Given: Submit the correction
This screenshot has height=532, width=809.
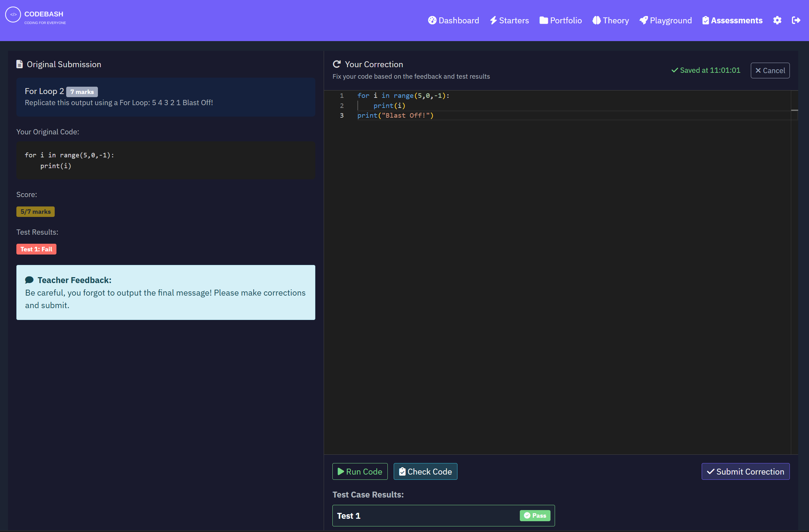Looking at the screenshot, I should [x=745, y=471].
